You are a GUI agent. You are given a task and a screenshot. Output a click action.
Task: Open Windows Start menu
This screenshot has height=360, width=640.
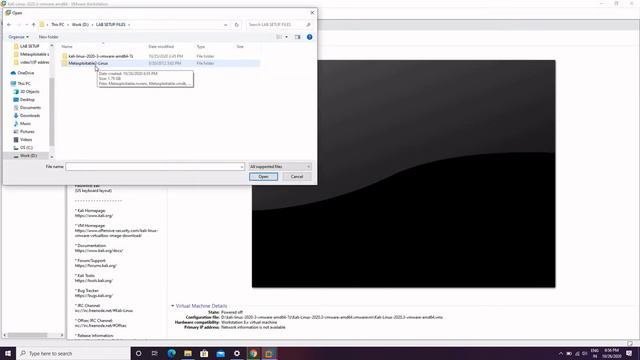pos(8,353)
